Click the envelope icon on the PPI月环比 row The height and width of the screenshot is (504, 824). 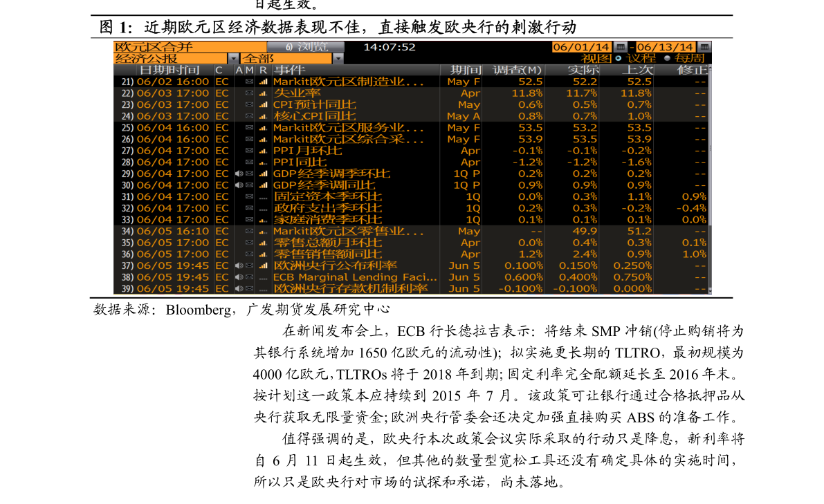point(250,151)
